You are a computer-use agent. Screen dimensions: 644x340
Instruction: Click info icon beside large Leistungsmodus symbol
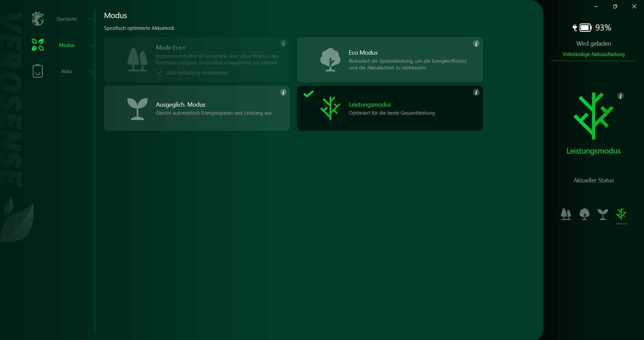coord(620,96)
